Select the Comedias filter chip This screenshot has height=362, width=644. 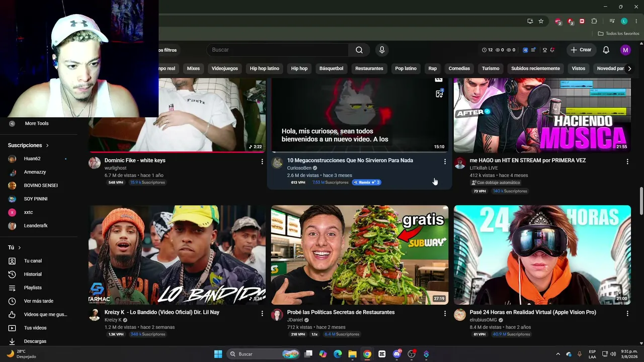click(x=459, y=68)
